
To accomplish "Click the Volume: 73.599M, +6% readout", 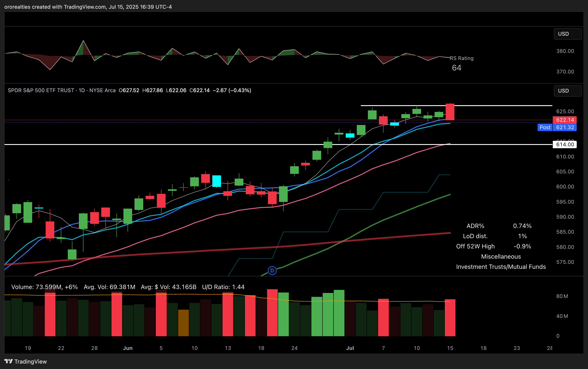I will click(x=44, y=287).
